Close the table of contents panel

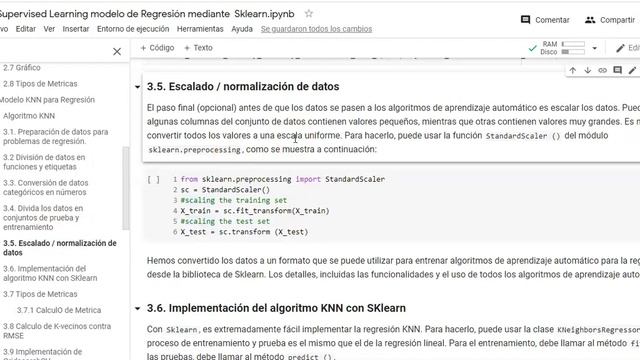coord(117,51)
